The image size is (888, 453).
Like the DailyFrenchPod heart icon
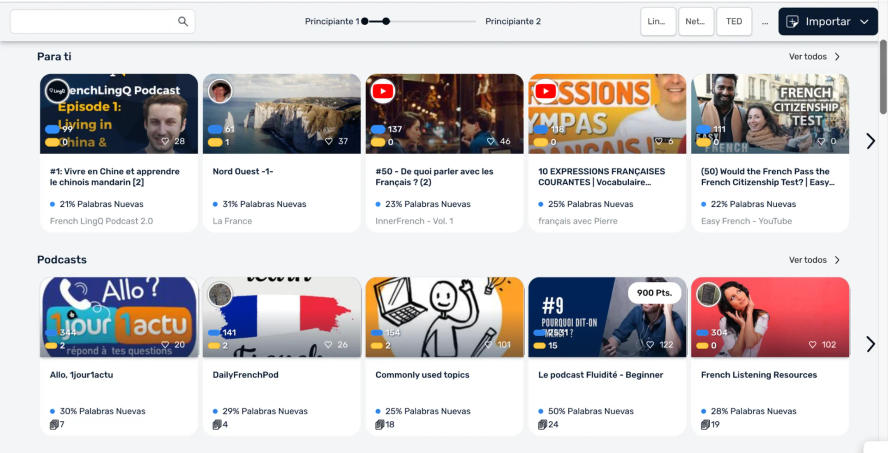click(x=328, y=344)
